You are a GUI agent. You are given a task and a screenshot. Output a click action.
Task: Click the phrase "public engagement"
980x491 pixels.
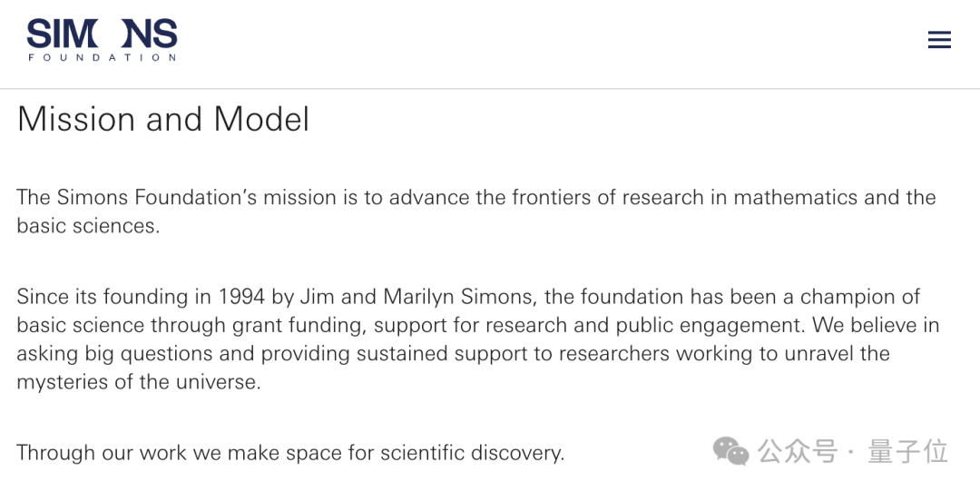pos(732,325)
